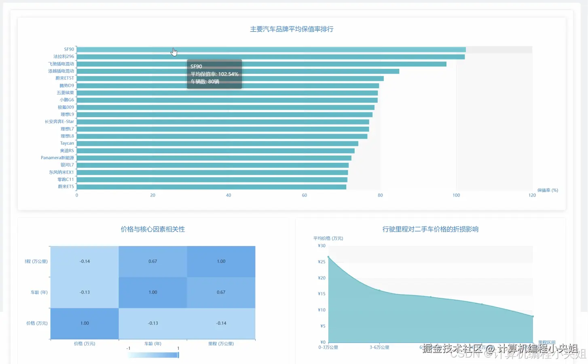Click the 100 tick on the bar chart axis
The image size is (588, 364).
(x=456, y=195)
